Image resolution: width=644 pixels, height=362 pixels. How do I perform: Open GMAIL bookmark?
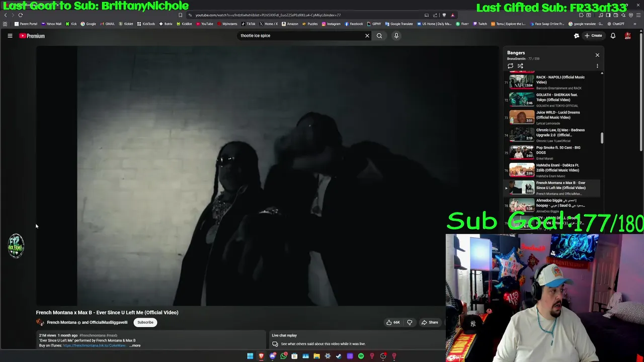pos(107,24)
